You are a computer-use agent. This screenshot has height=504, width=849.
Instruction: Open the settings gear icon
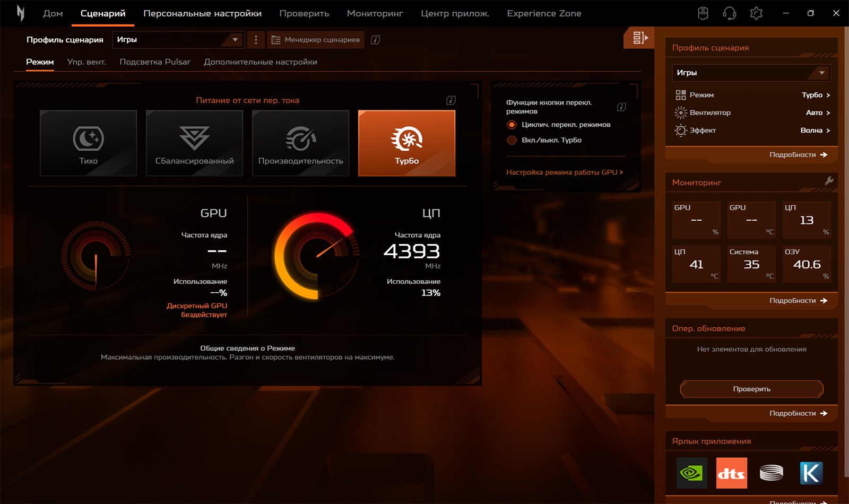pos(756,13)
